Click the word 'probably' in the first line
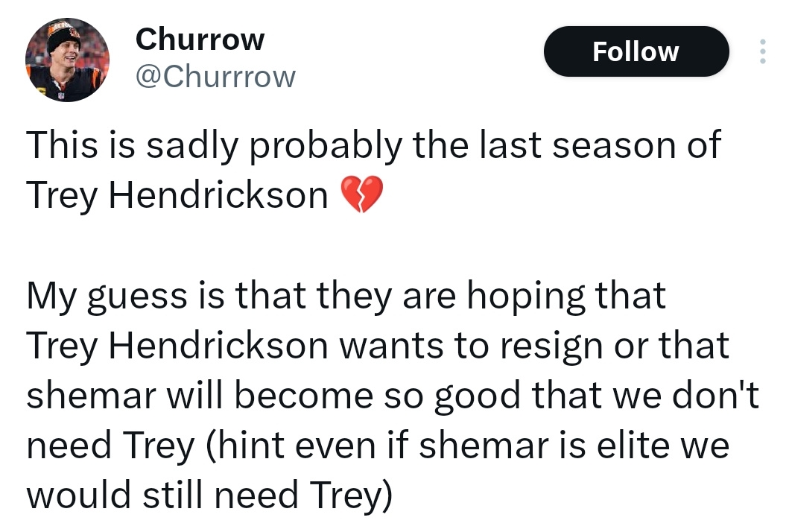This screenshot has height=532, width=789. click(x=326, y=146)
